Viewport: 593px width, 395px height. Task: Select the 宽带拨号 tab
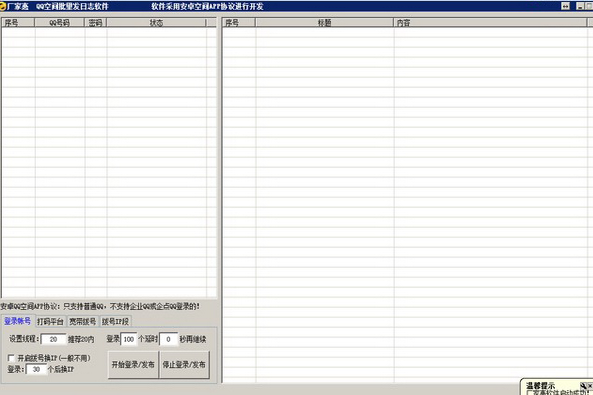[83, 322]
